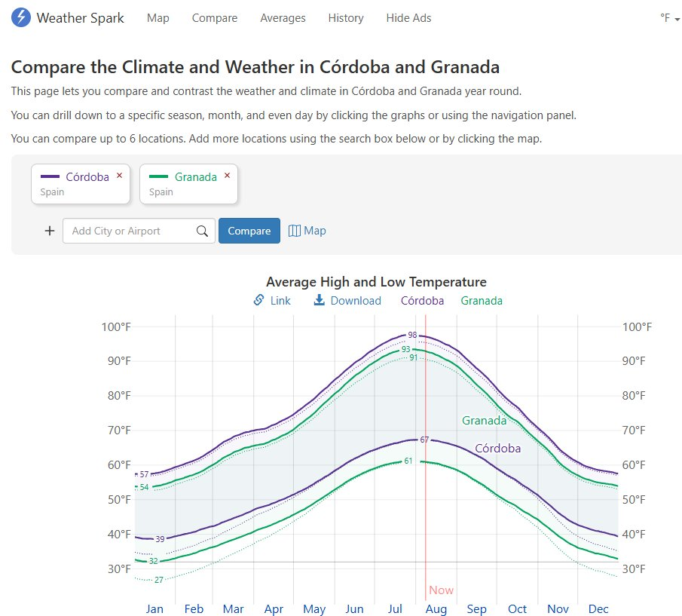Click the magnifier search icon
The image size is (682, 616).
pyautogui.click(x=202, y=231)
